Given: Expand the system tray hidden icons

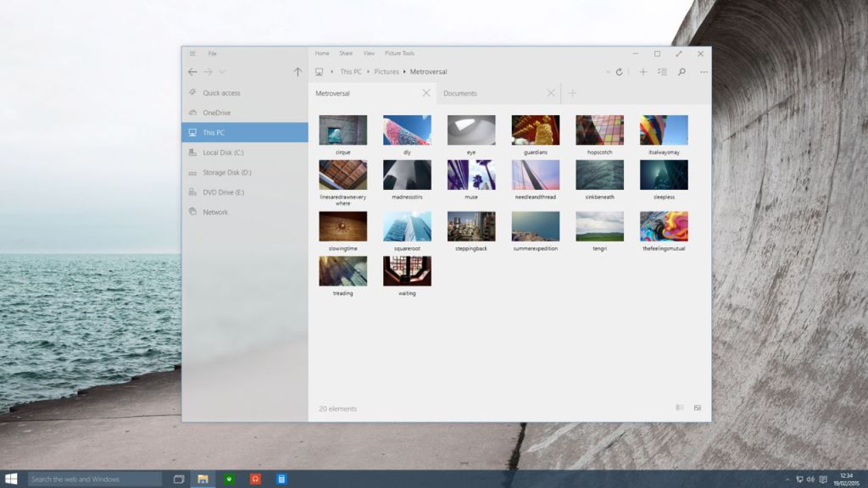Looking at the screenshot, I should coord(787,480).
